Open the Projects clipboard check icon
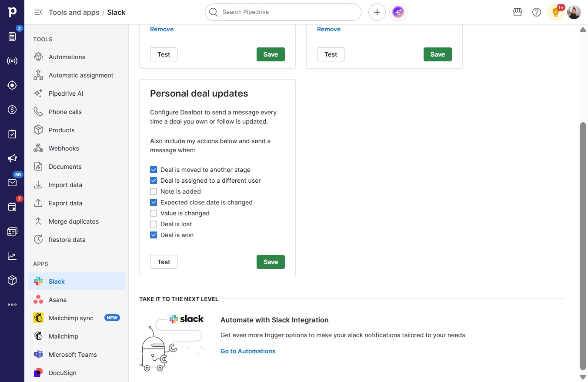 (x=12, y=134)
